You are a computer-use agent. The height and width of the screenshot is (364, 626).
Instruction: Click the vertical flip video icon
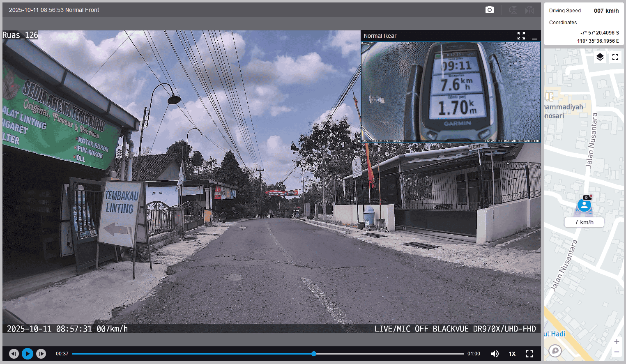(513, 10)
